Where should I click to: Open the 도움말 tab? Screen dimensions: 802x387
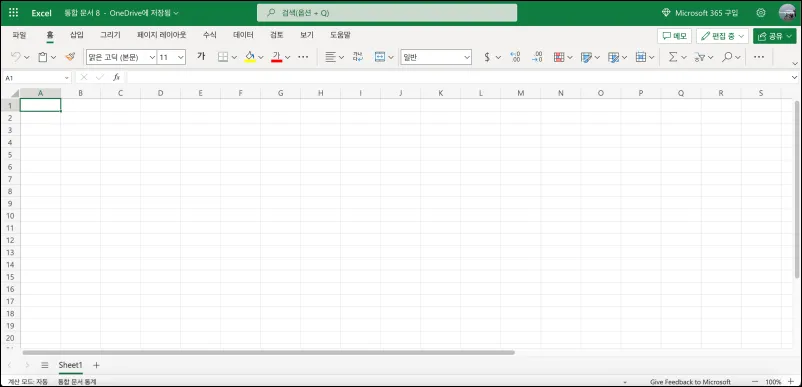340,35
